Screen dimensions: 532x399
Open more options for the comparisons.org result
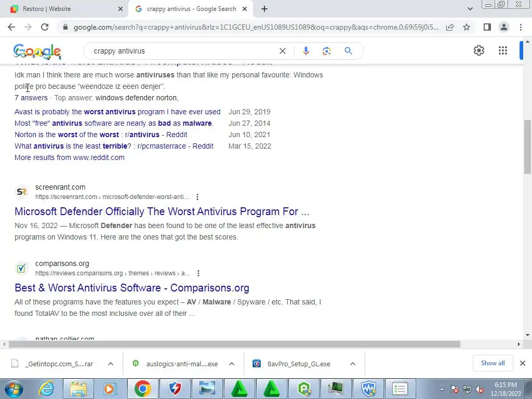point(198,273)
